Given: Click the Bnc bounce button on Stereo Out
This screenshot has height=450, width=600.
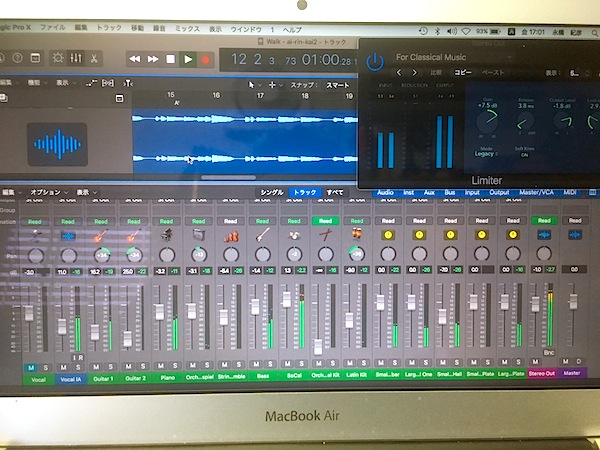Looking at the screenshot, I should [x=549, y=352].
